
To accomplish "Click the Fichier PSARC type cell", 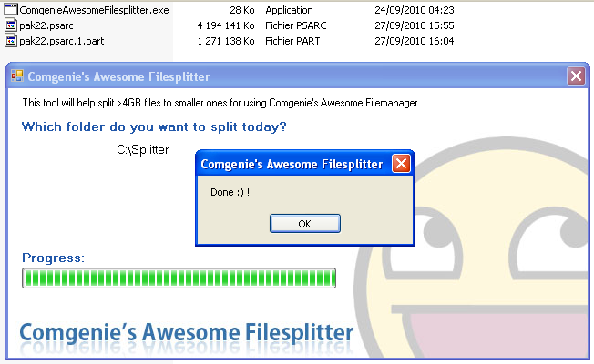I will point(295,25).
